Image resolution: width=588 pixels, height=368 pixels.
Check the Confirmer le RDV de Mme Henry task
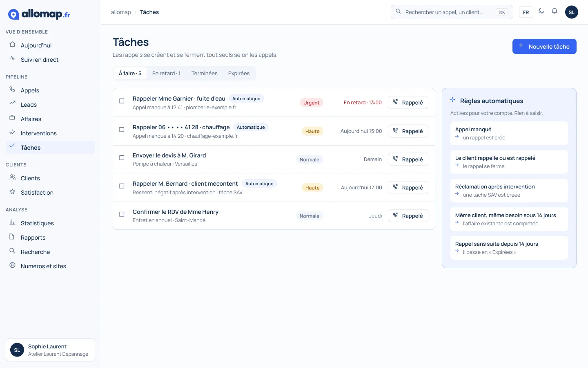click(x=122, y=214)
